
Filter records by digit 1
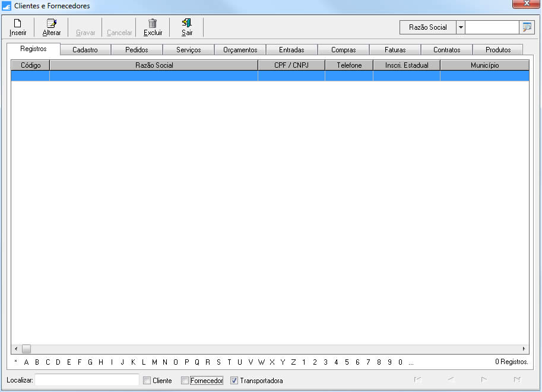(304, 362)
